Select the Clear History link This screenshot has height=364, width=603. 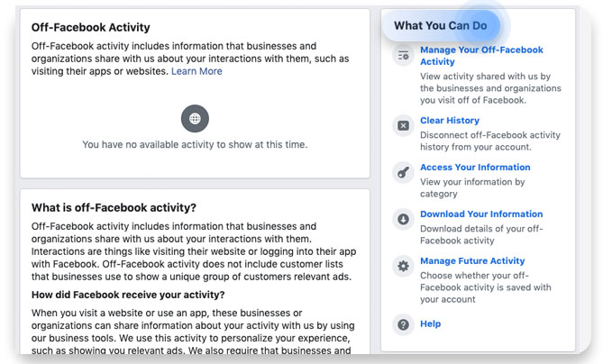point(449,120)
